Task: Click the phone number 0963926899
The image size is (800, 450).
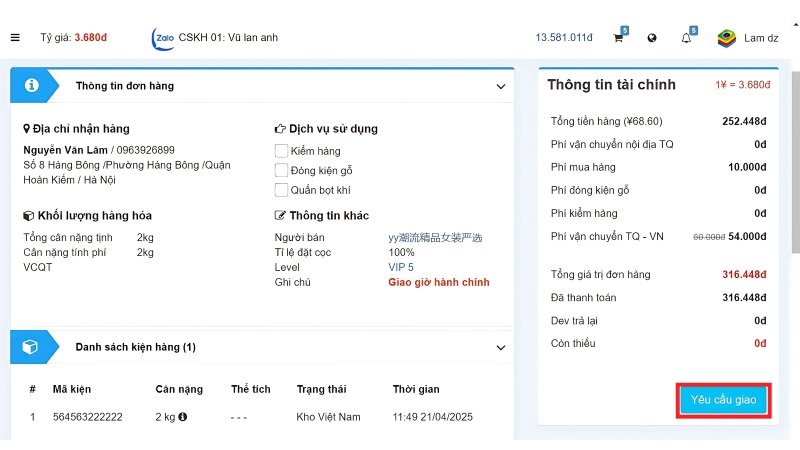Action: click(x=145, y=150)
